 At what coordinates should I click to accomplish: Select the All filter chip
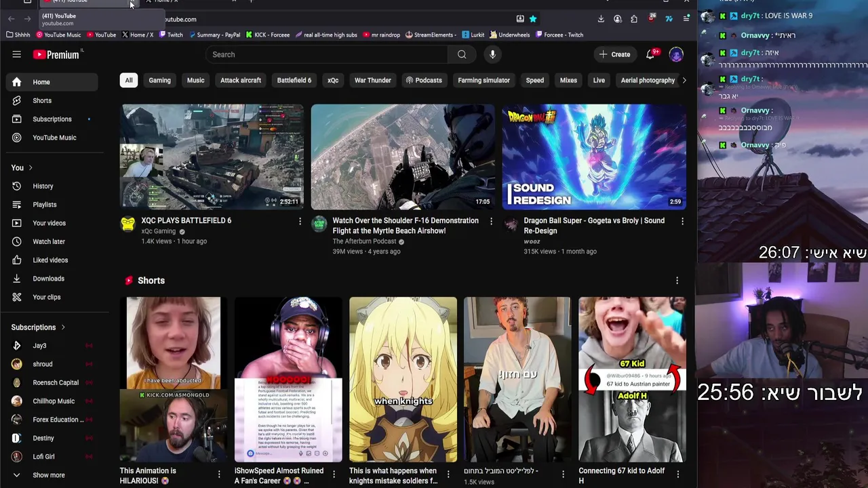pos(129,80)
